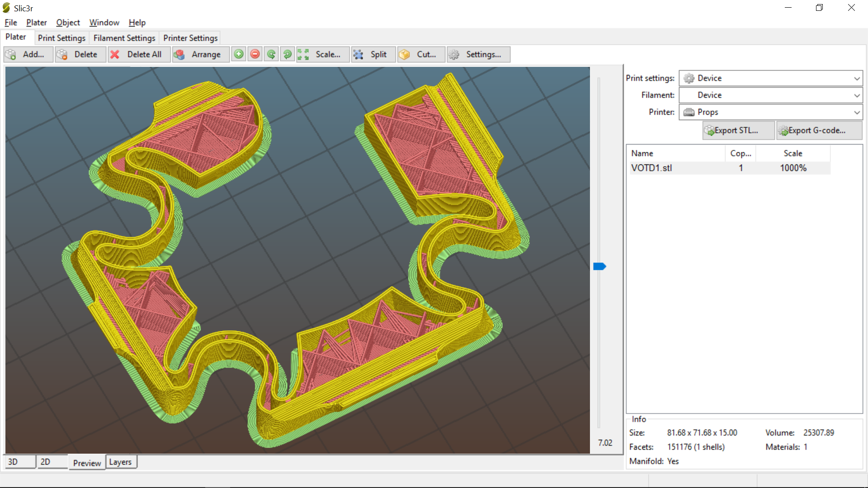The width and height of the screenshot is (868, 488).
Task: Open object Settings... from toolbar
Action: point(479,54)
